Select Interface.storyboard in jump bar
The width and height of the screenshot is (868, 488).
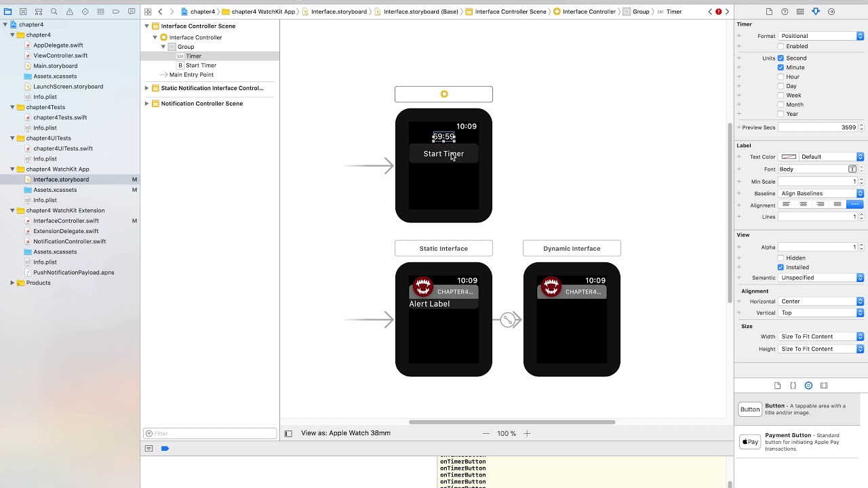[x=334, y=12]
